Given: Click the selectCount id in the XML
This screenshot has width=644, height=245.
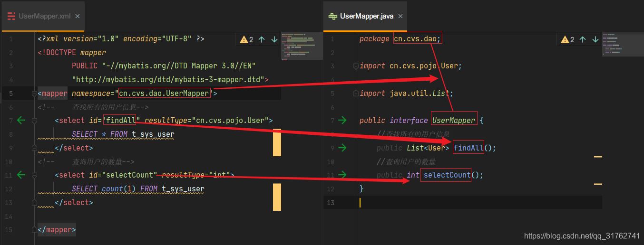Looking at the screenshot, I should [x=129, y=175].
